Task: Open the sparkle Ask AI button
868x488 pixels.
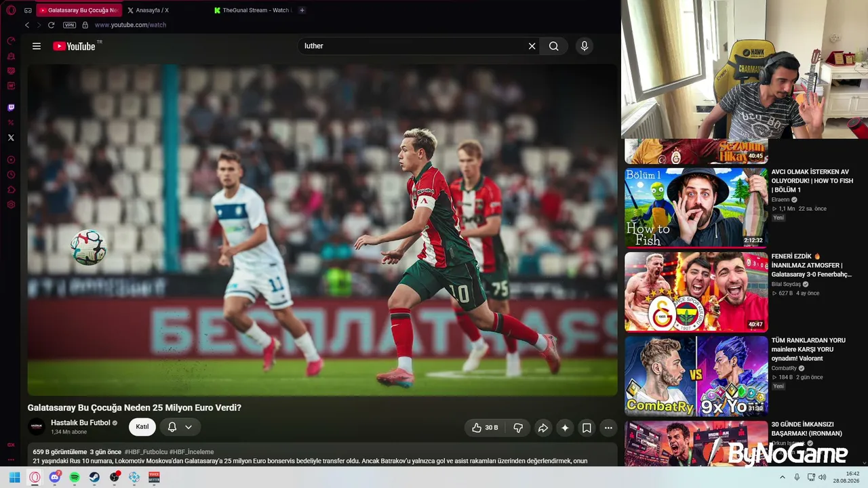Action: (x=565, y=428)
